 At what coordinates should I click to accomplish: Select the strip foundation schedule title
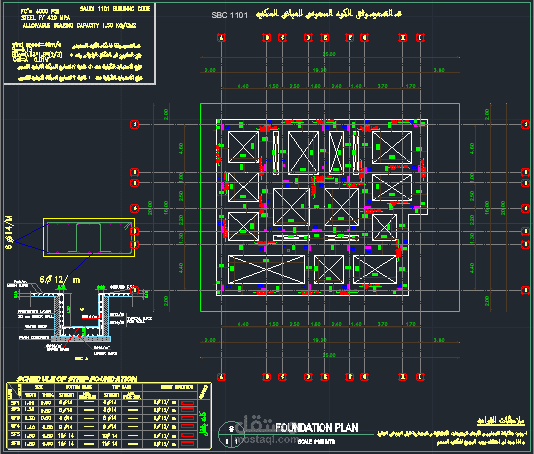(77, 379)
